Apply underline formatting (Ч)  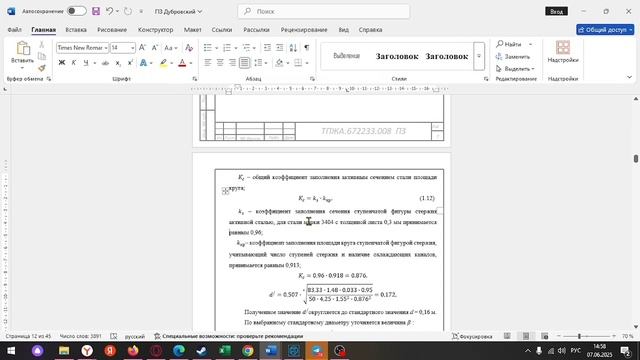pyautogui.click(x=86, y=62)
